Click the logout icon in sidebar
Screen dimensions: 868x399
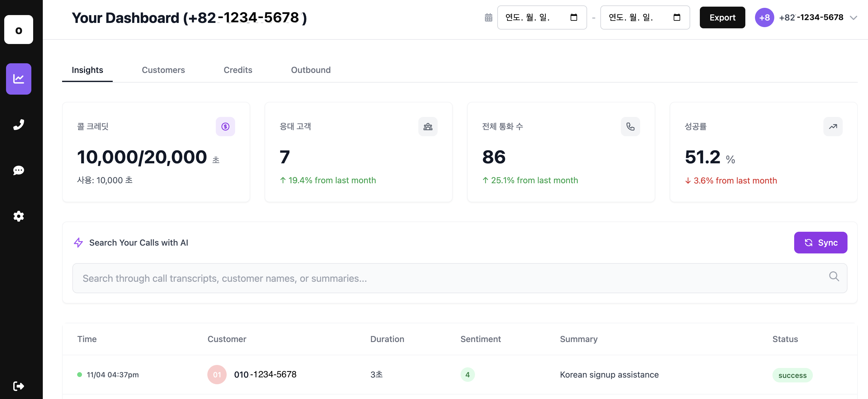point(18,386)
